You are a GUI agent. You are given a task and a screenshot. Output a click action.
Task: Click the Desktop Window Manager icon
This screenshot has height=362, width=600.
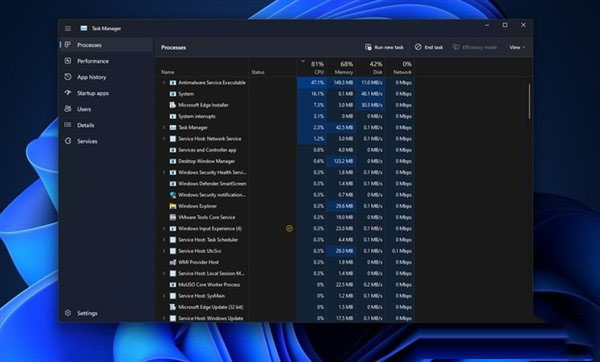click(173, 161)
